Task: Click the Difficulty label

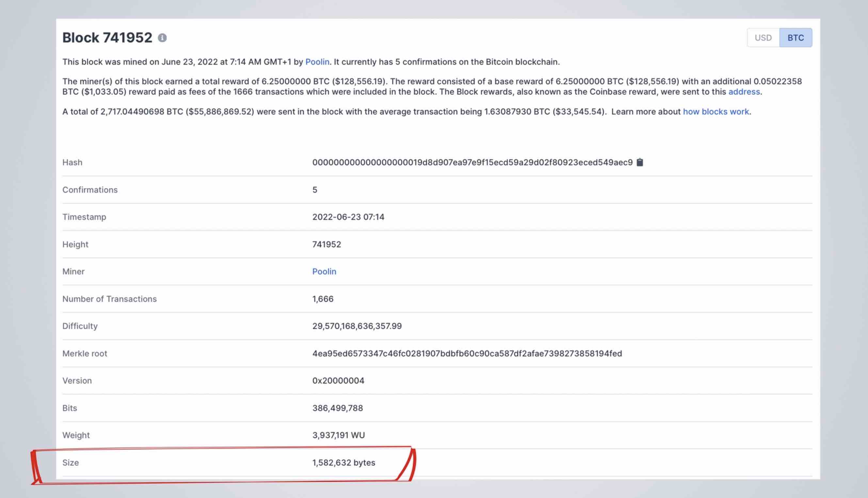Action: [x=80, y=326]
